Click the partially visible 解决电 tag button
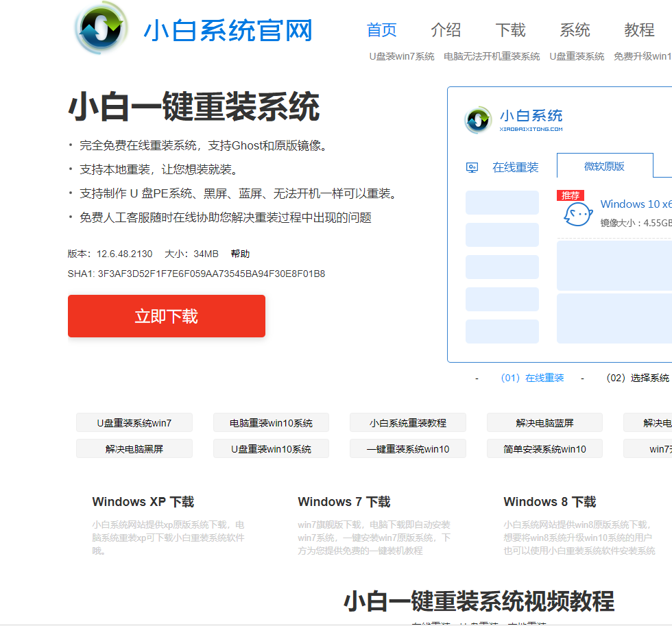 tap(647, 423)
